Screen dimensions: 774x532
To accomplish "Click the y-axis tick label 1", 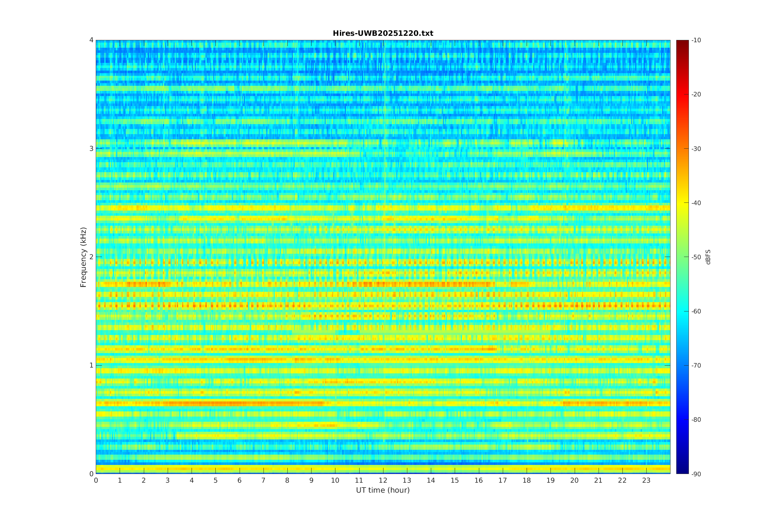I will point(91,365).
